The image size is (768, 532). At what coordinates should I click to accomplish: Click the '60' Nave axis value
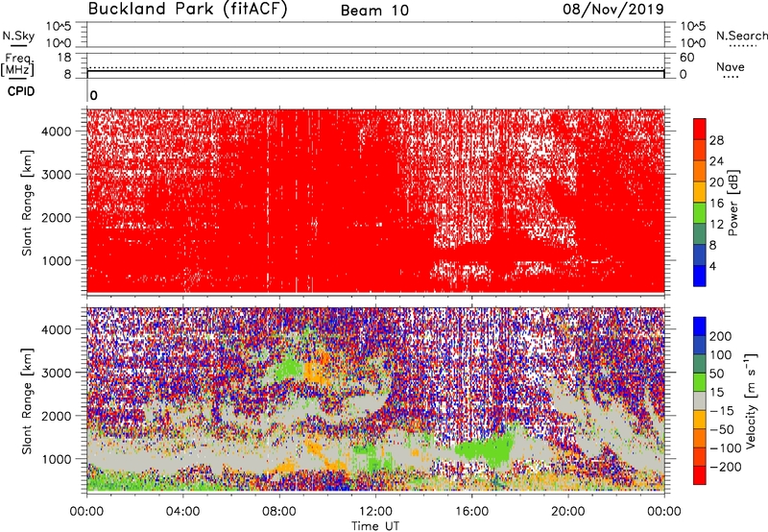click(686, 58)
